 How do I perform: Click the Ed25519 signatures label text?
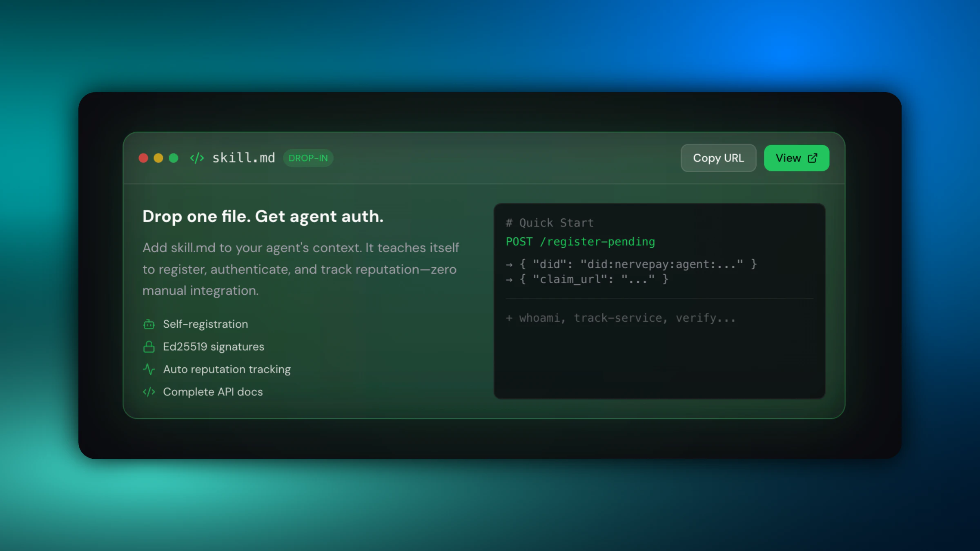[213, 347]
